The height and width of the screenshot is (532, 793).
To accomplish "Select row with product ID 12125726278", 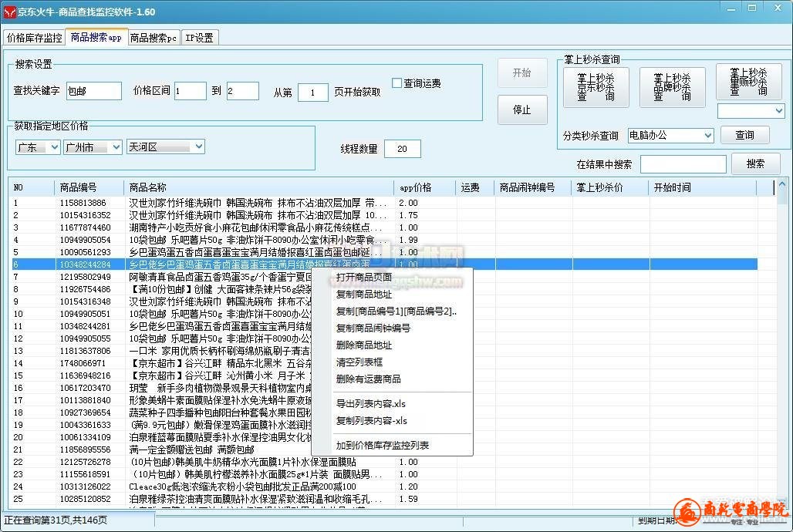I will point(384,462).
